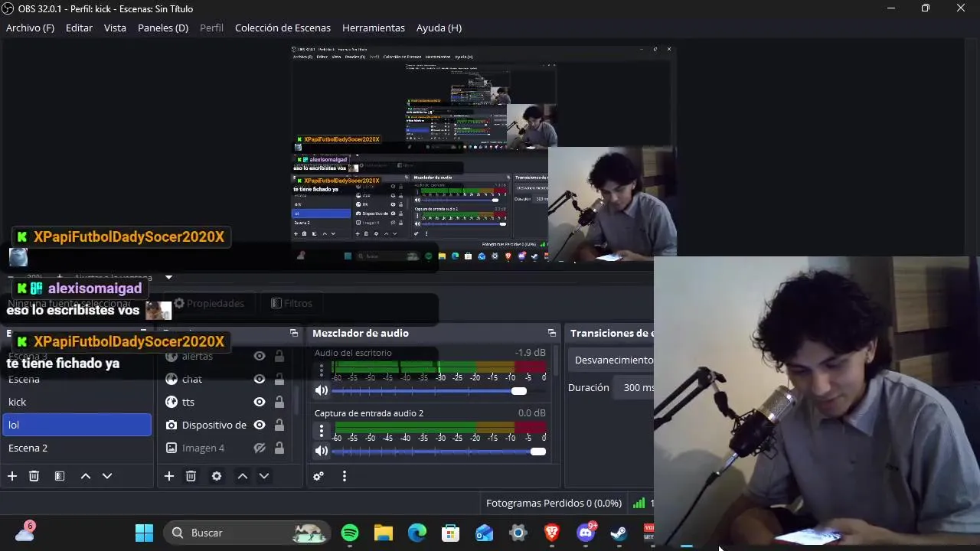
Task: Hide the Dispositivo de source
Action: click(260, 425)
